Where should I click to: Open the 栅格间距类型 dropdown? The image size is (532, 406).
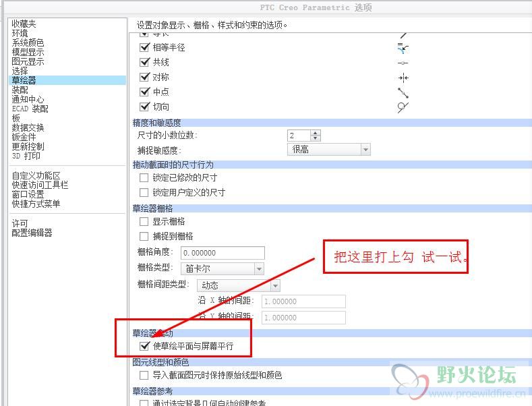click(x=238, y=285)
